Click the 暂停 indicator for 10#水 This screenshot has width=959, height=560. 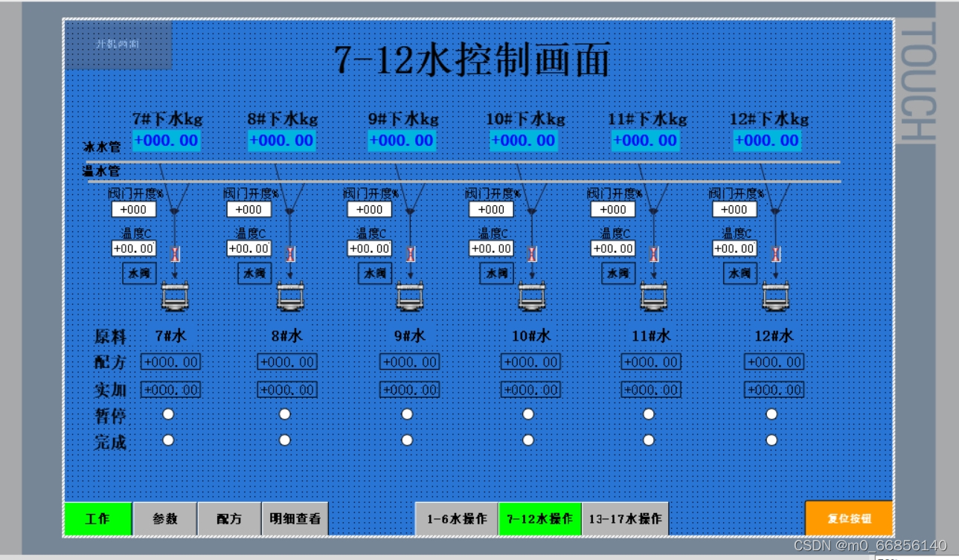tap(528, 413)
